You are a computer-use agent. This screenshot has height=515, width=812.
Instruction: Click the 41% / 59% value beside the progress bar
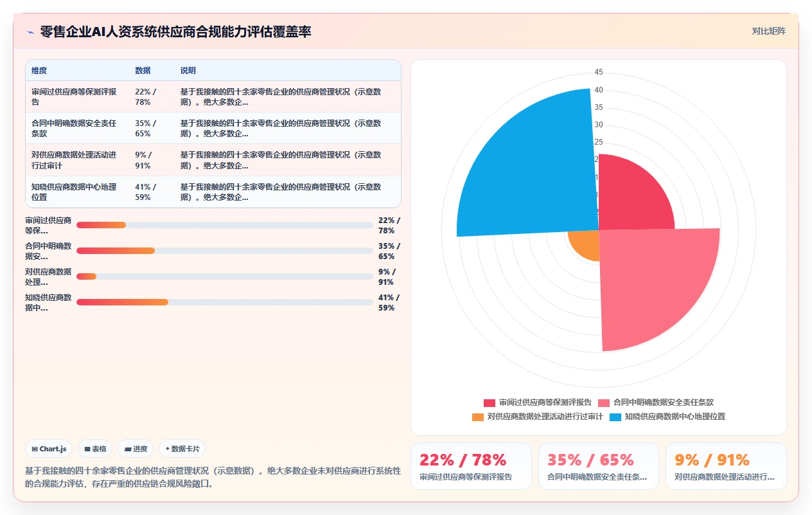[389, 302]
